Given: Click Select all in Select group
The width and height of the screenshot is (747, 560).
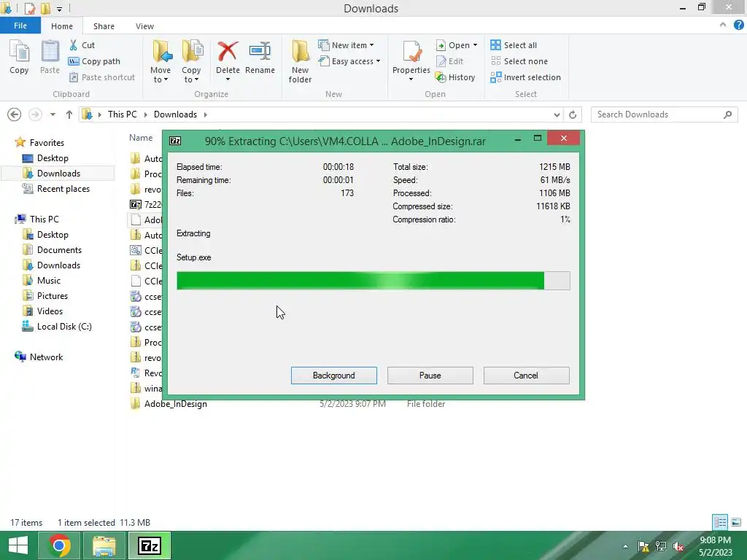Looking at the screenshot, I should click(x=514, y=45).
